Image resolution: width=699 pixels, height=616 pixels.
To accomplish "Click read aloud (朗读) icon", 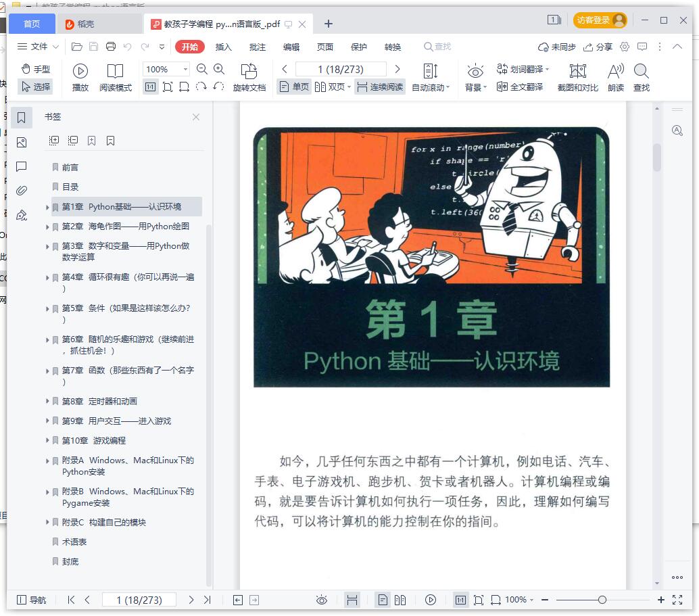I will click(x=616, y=77).
